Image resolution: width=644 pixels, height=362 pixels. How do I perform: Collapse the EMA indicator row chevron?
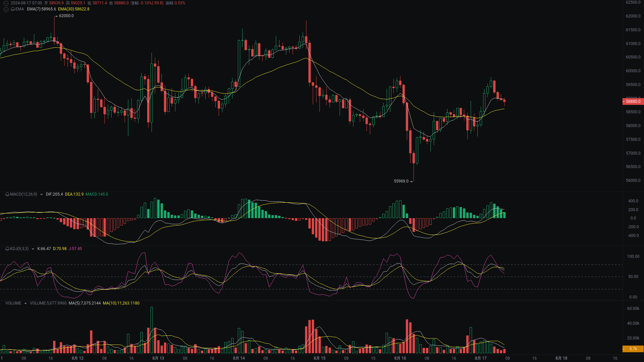[6, 9]
